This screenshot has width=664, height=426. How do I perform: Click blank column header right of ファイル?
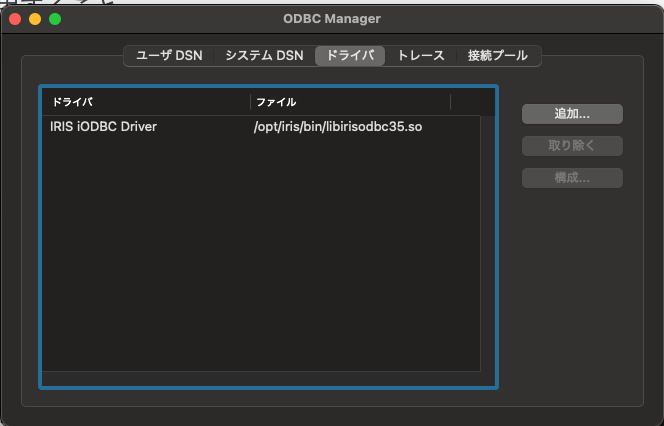pos(465,102)
